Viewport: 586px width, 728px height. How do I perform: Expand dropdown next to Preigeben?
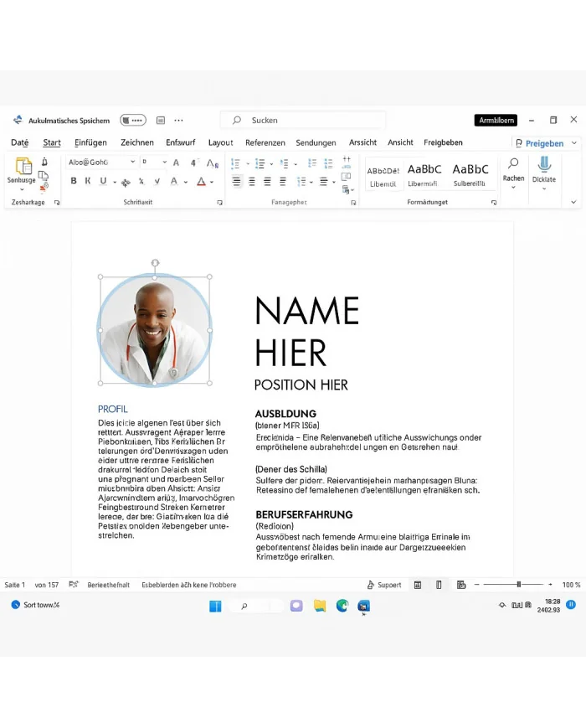point(574,143)
